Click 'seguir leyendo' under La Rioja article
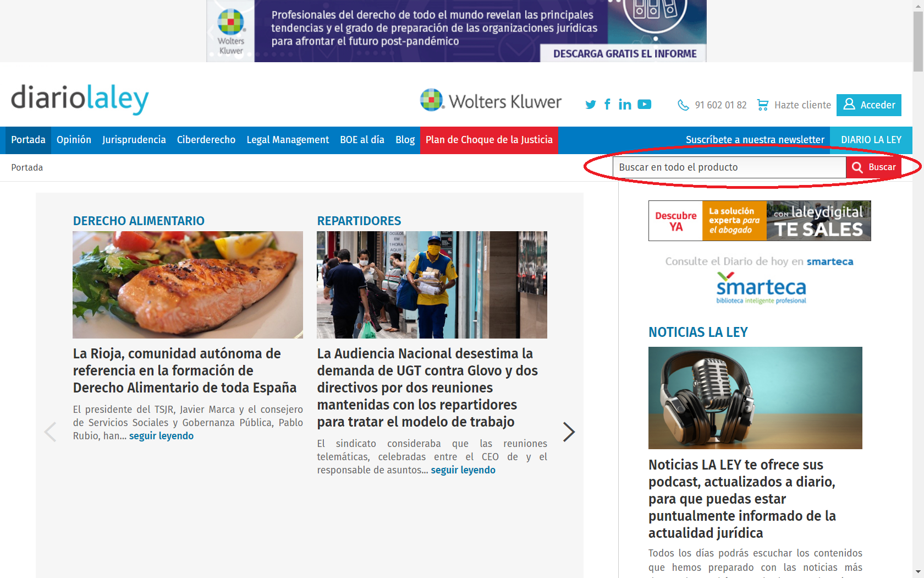924x578 pixels. 161,436
